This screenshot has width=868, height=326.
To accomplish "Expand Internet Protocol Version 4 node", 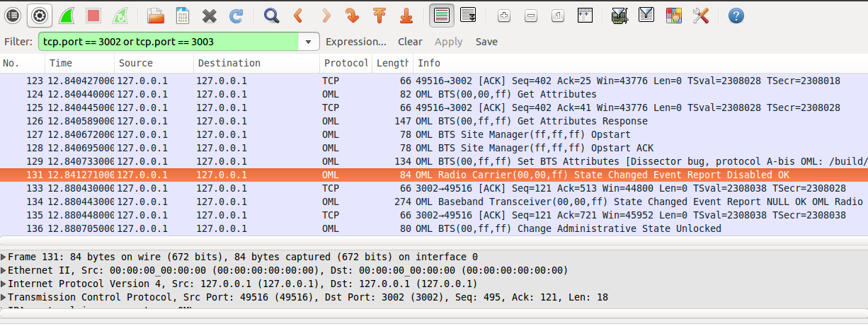I will pyautogui.click(x=4, y=284).
